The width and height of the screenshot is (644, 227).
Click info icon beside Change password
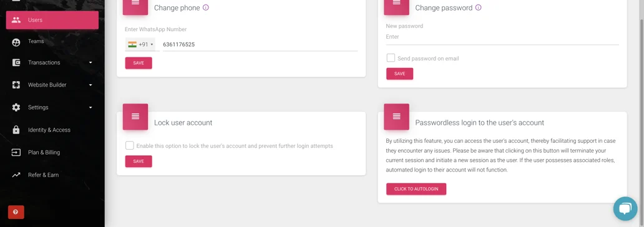coord(478,7)
